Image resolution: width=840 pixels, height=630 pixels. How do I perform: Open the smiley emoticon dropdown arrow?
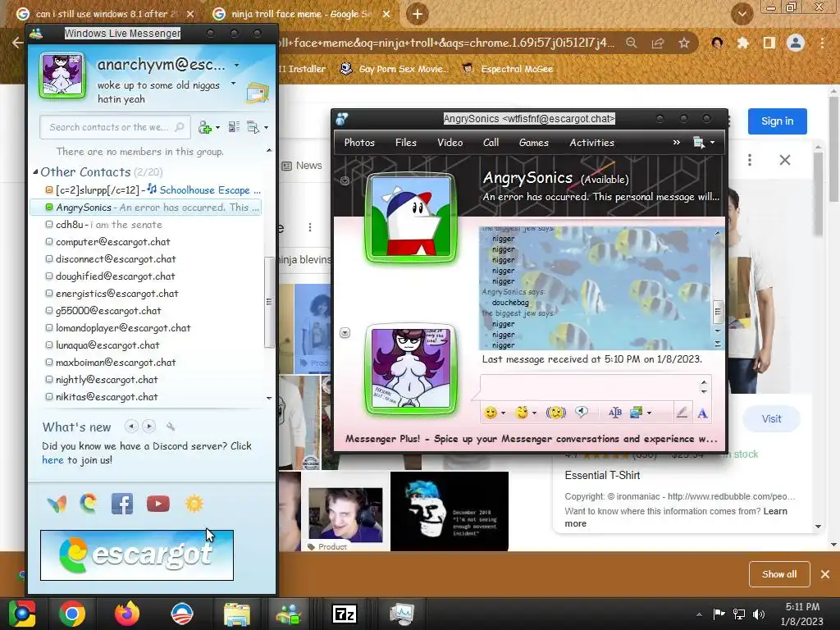click(503, 413)
